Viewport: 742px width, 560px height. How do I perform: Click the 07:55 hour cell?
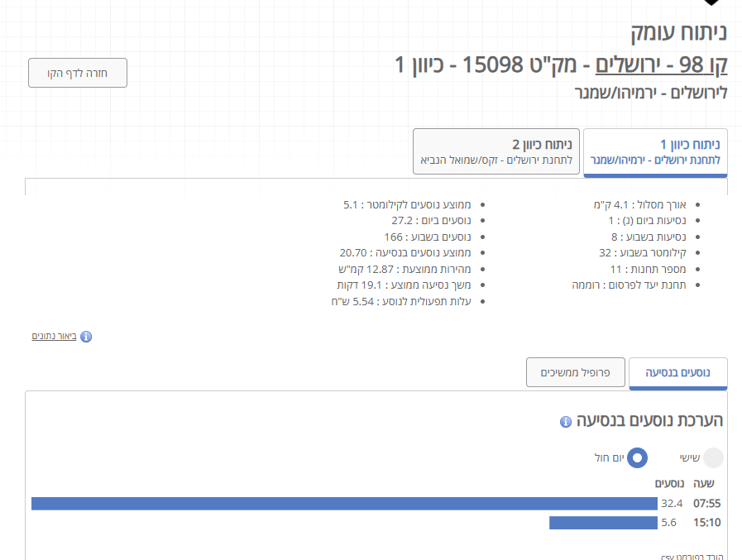707,503
